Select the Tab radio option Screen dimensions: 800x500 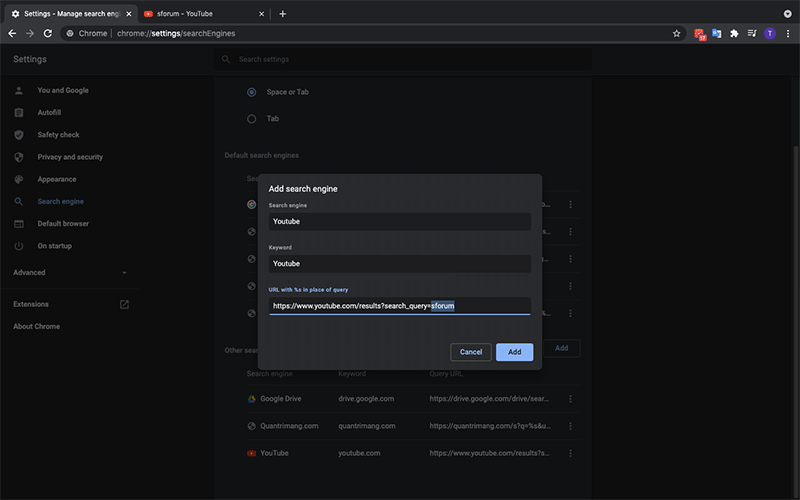(x=251, y=118)
